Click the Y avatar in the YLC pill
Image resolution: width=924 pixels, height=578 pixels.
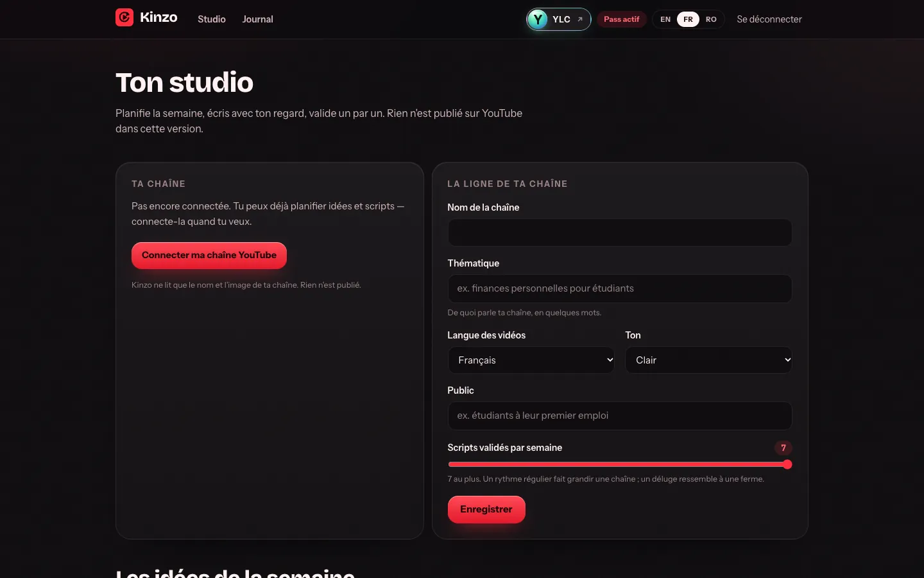click(x=538, y=19)
